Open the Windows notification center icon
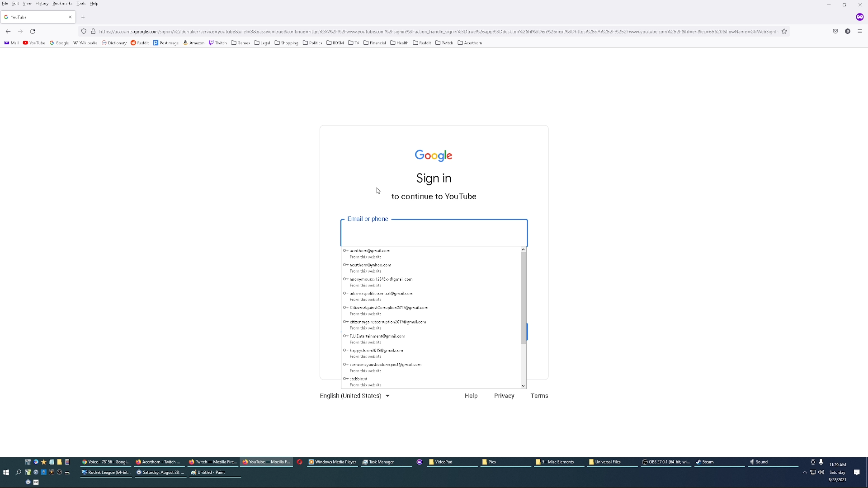Viewport: 868px width, 488px height. click(x=857, y=472)
